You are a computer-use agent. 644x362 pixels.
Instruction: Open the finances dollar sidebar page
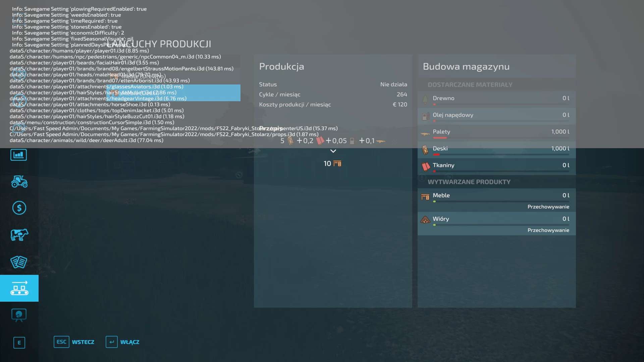pyautogui.click(x=19, y=208)
